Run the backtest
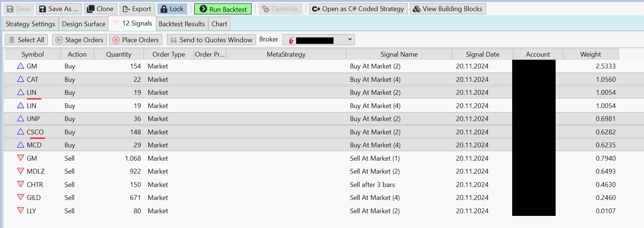This screenshot has width=644, height=228. [223, 9]
